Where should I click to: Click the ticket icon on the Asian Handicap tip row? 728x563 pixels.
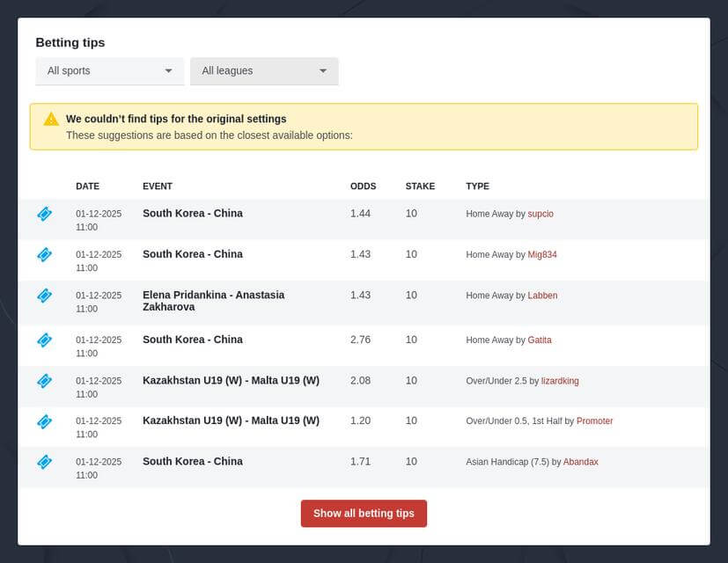pos(44,462)
